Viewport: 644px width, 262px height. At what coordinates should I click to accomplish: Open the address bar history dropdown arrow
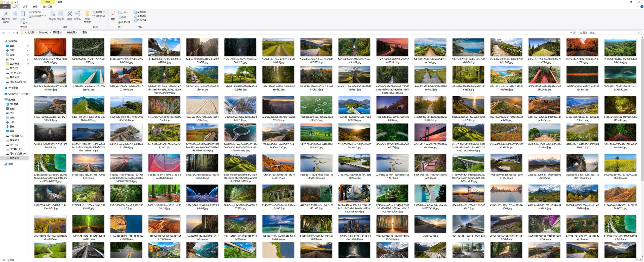tap(570, 33)
